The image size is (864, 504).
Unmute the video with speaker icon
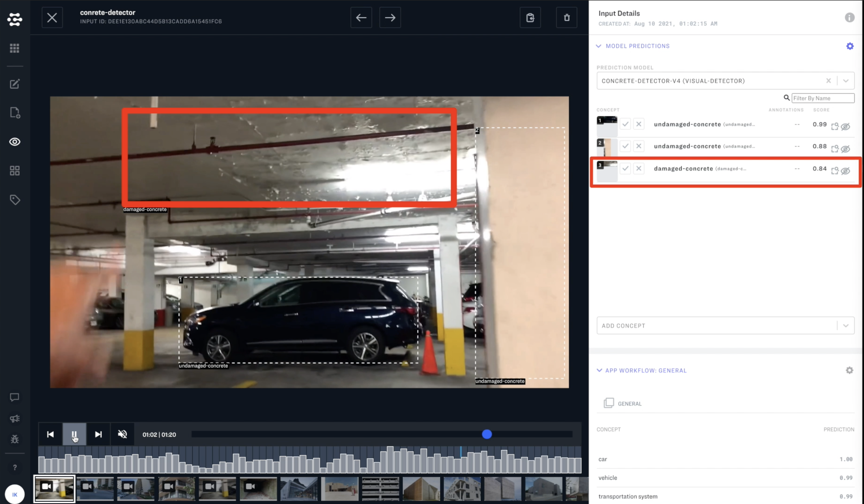point(122,434)
